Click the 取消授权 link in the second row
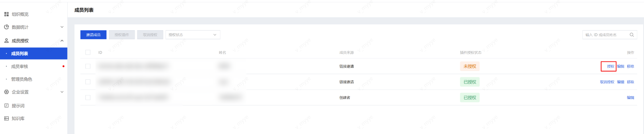Screen dimensions: 644x134 coord(607,82)
